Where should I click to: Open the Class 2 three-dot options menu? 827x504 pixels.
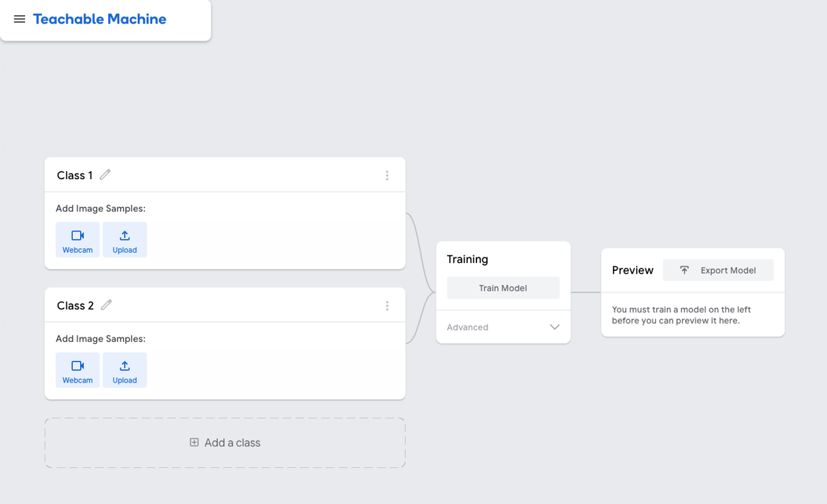click(387, 306)
